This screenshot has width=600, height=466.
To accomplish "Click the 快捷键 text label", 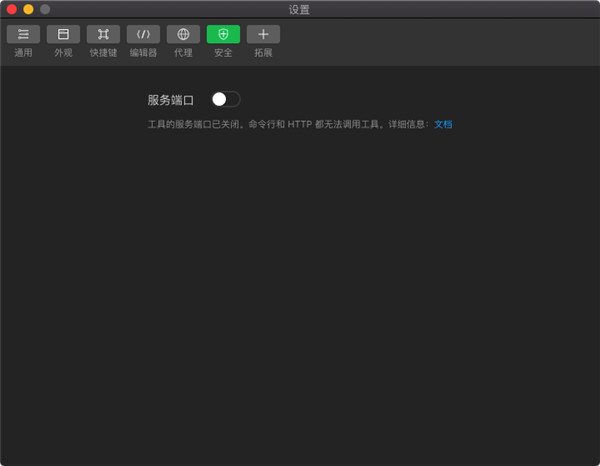I will tap(103, 52).
